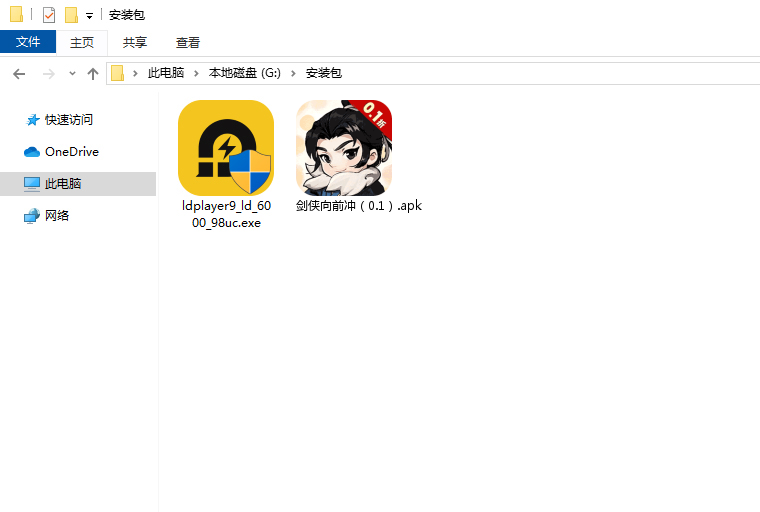This screenshot has width=760, height=512.
Task: Click the 安装包 breadcrumb in address bar
Action: pos(323,74)
